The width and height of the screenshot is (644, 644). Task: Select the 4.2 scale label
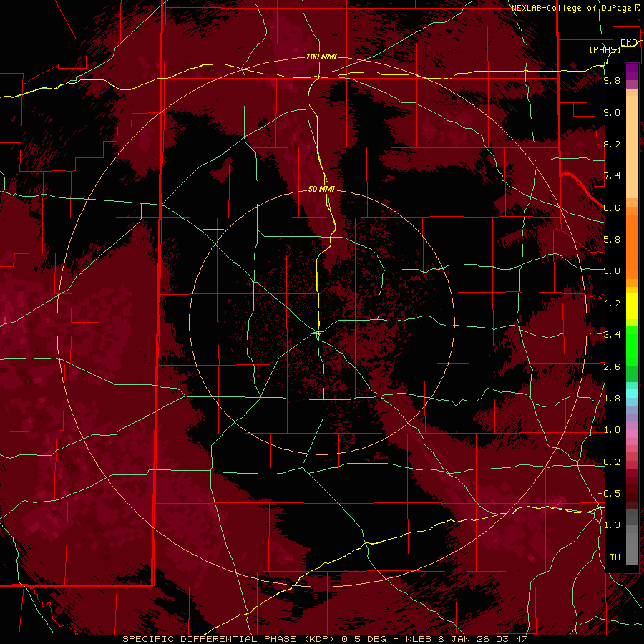[612, 303]
